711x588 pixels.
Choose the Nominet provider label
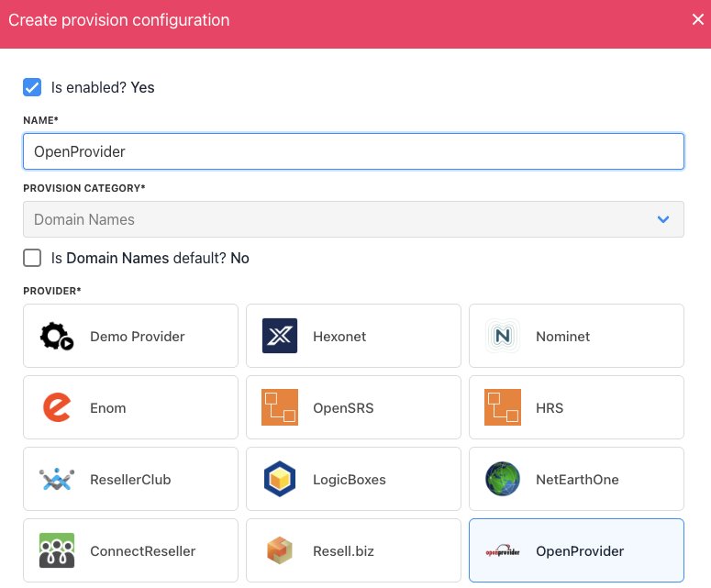click(x=562, y=337)
